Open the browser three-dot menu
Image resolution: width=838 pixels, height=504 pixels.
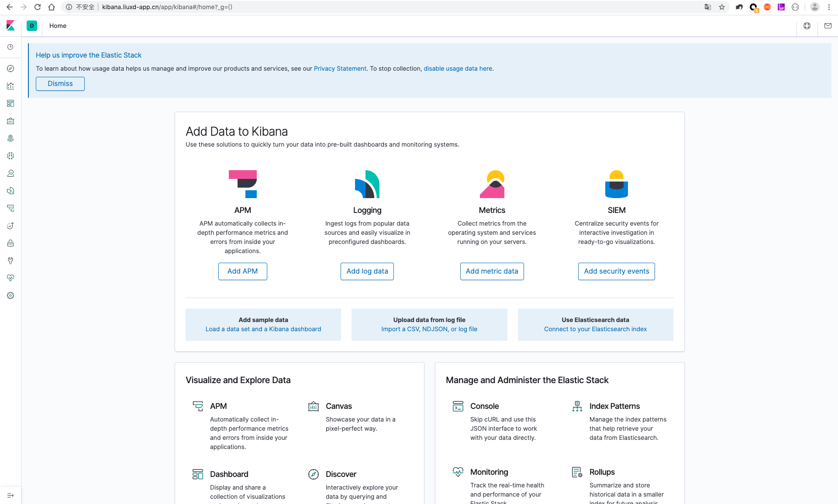tap(829, 7)
